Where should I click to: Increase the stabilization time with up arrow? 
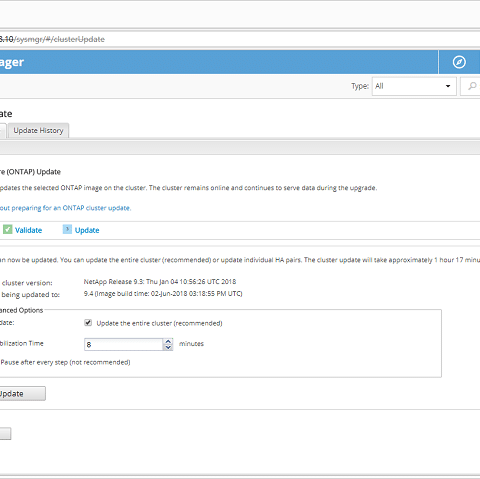pyautogui.click(x=168, y=341)
